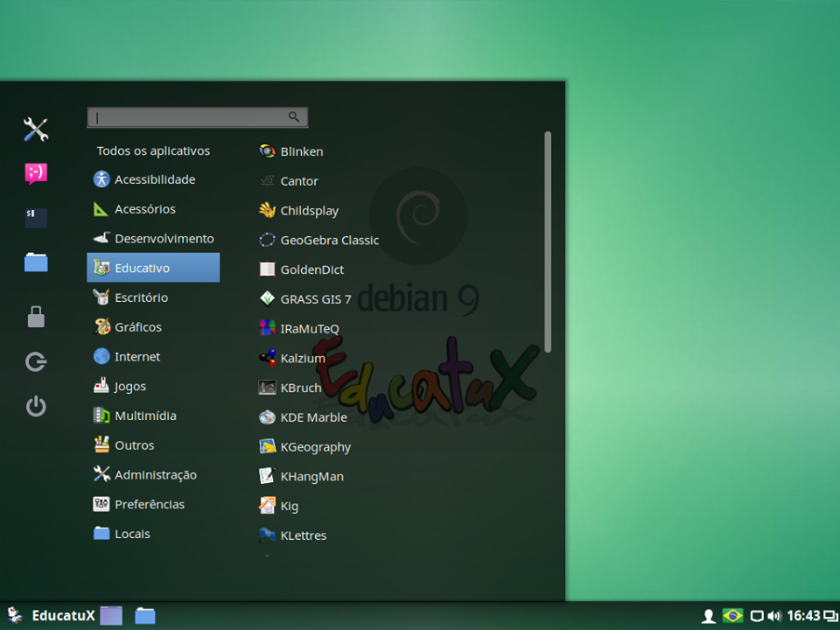The width and height of the screenshot is (840, 630).
Task: Launch the pink chat smiley favorite
Action: point(36,174)
